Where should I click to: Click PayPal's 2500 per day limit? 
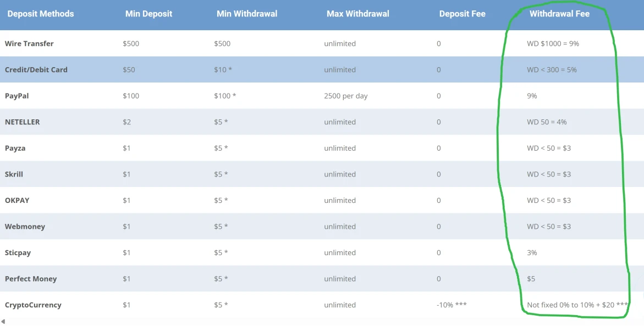(346, 96)
